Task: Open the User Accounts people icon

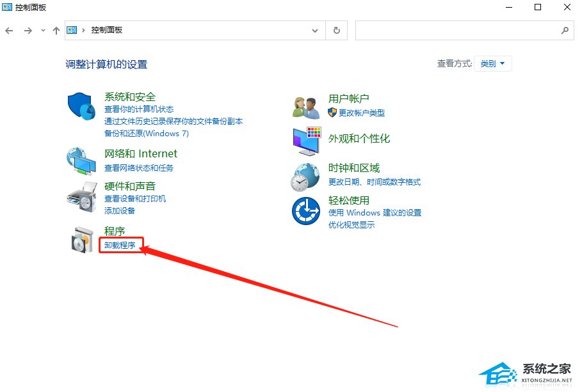Action: click(306, 107)
